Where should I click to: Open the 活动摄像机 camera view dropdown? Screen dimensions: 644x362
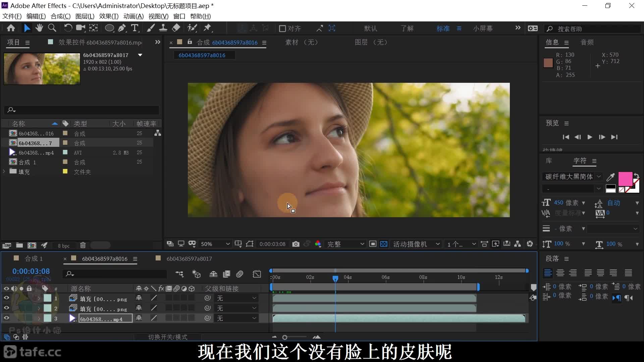click(416, 244)
